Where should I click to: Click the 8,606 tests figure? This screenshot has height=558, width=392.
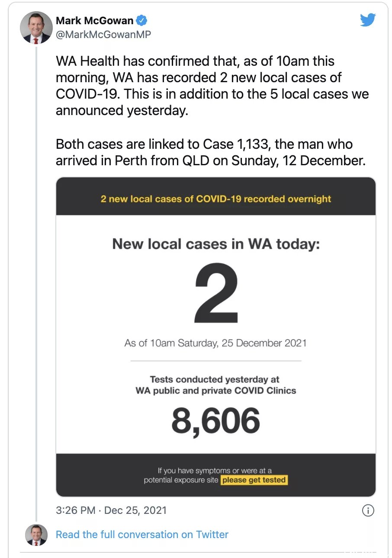coord(215,421)
